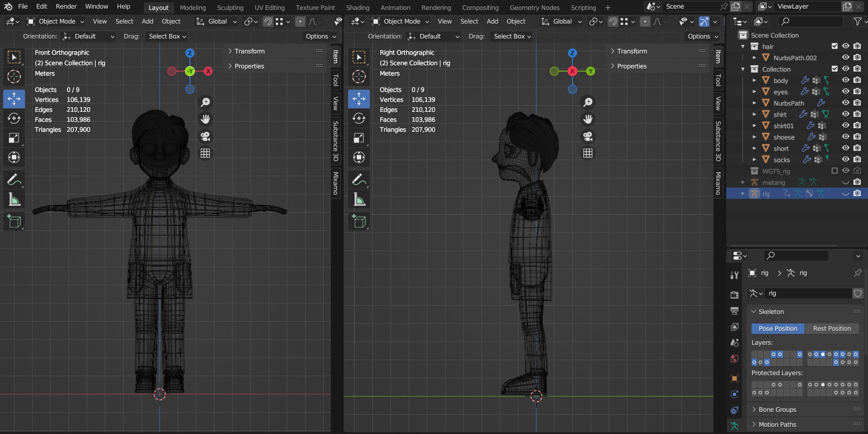Viewport: 868px width, 434px height.
Task: Expand body object in Outliner tree
Action: tap(754, 80)
